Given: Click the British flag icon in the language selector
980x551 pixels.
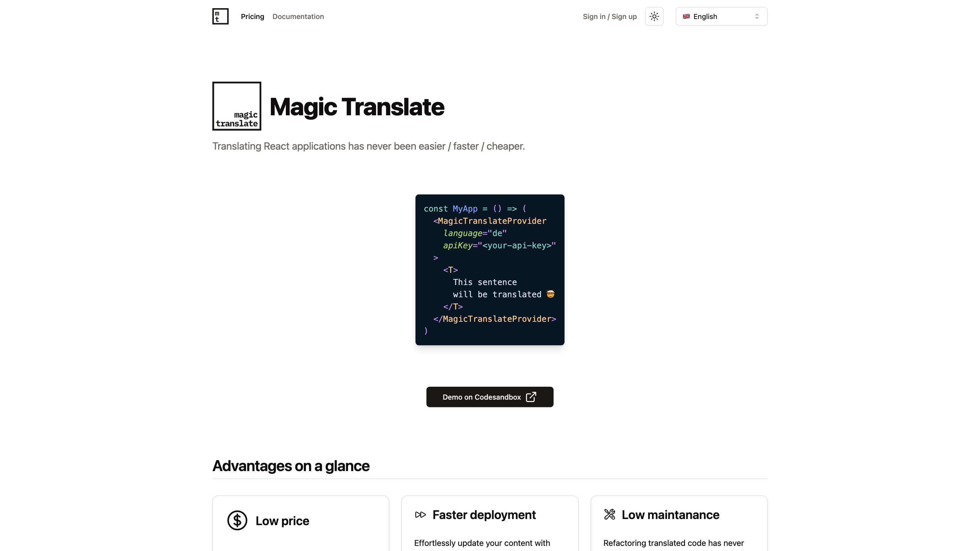Looking at the screenshot, I should (686, 16).
